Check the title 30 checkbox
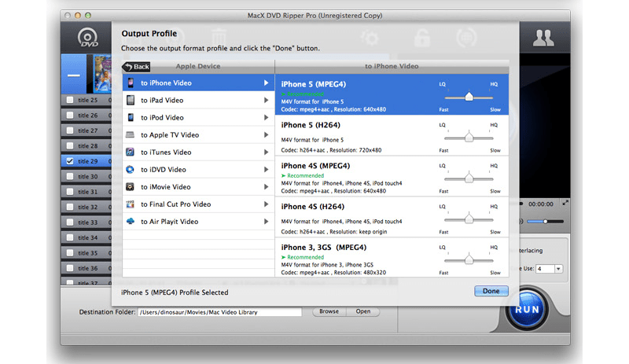The height and width of the screenshot is (364, 629). [x=70, y=176]
